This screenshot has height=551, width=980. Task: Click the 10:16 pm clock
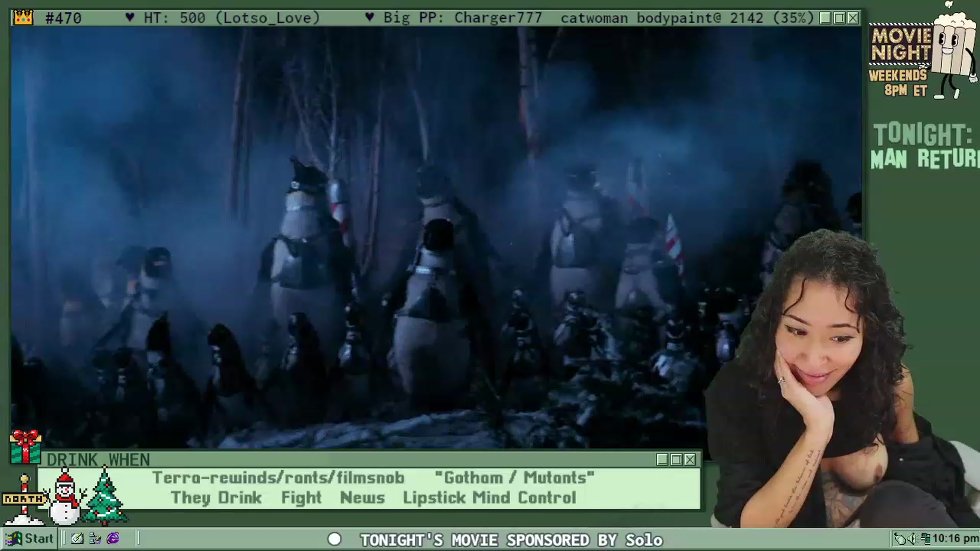click(955, 538)
